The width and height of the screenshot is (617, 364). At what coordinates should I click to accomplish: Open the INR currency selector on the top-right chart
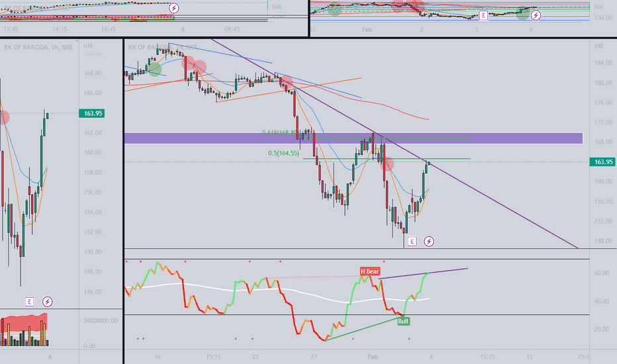coord(598,7)
